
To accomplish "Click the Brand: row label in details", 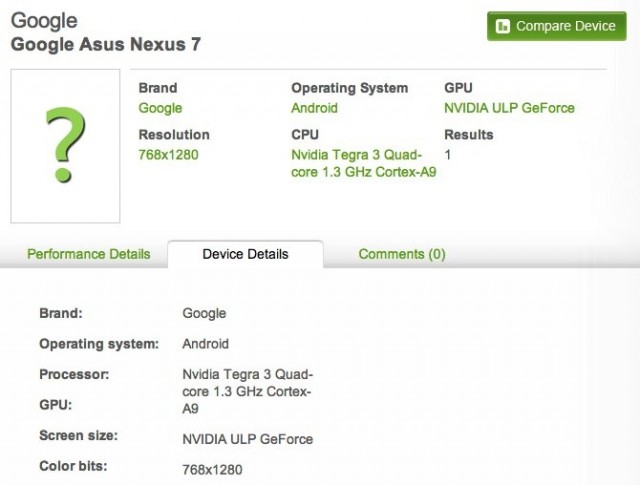I will [61, 313].
